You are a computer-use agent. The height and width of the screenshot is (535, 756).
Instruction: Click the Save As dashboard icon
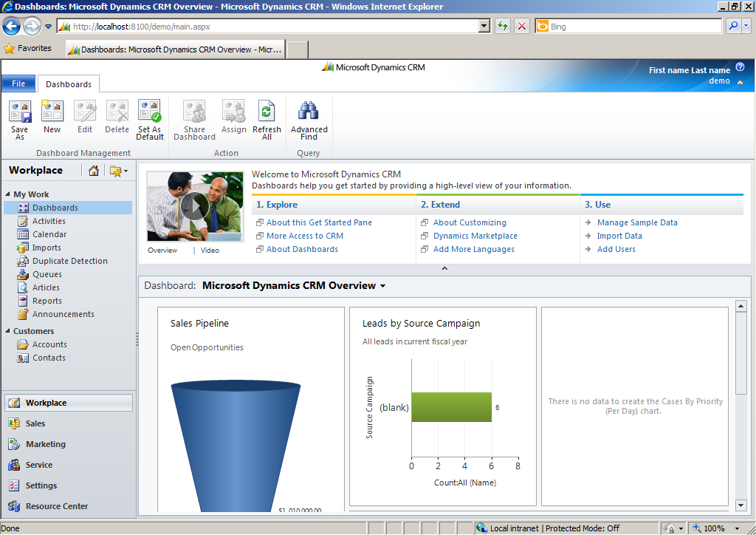(x=20, y=112)
